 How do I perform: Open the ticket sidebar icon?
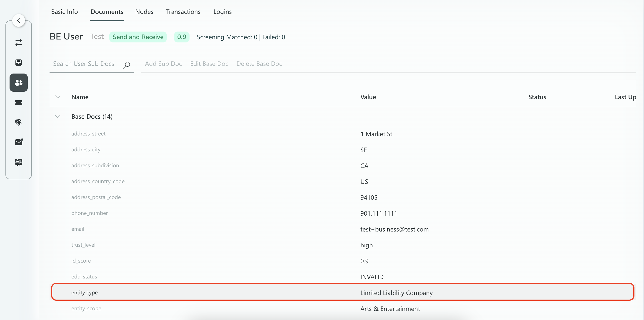tap(18, 103)
